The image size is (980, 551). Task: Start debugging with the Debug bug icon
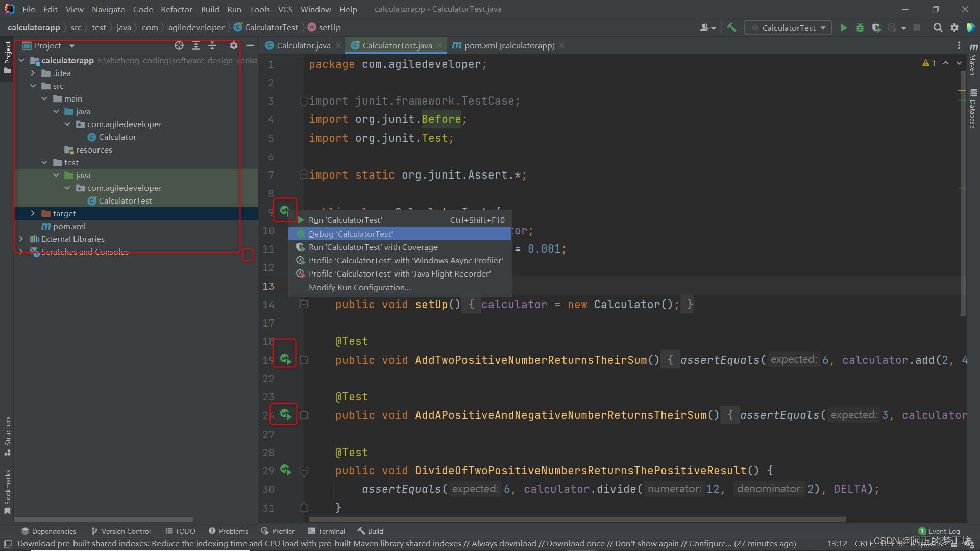point(860,28)
